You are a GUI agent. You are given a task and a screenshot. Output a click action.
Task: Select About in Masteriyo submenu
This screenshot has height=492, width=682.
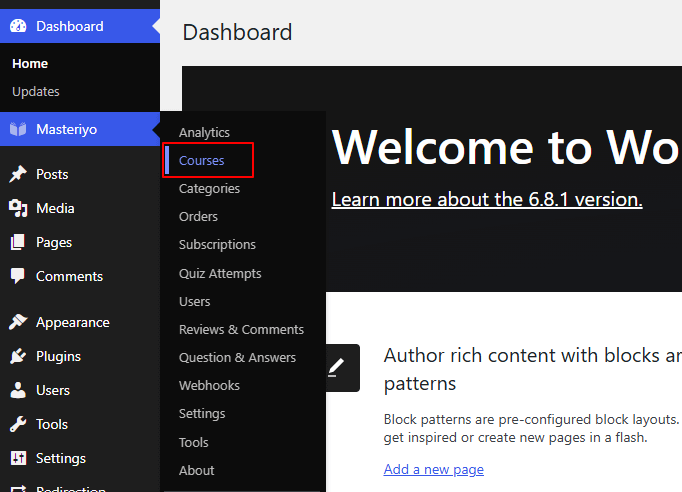click(197, 470)
